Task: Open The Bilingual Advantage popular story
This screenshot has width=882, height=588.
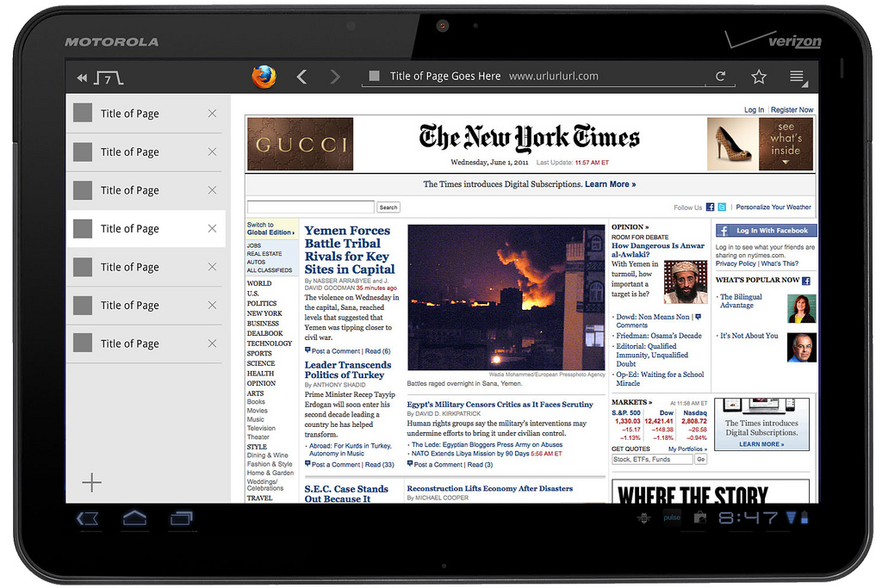Action: 741,300
